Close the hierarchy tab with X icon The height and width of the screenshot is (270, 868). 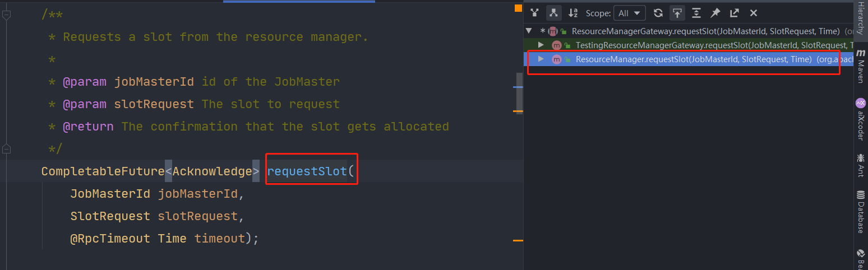pos(754,13)
